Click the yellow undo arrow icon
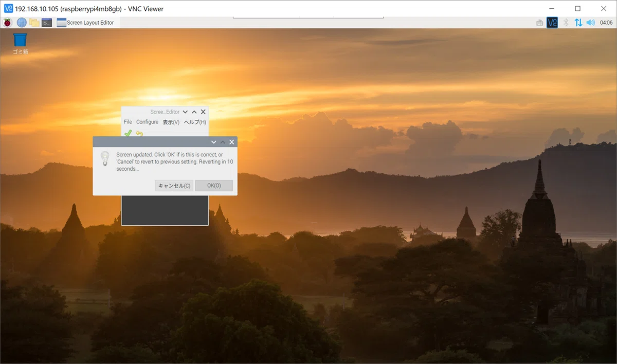 [x=139, y=133]
